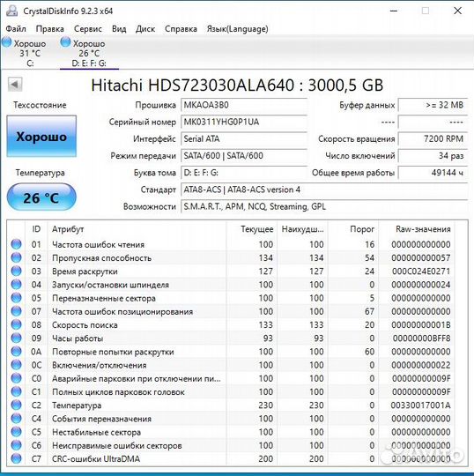Select disk D: E: F: G: tab
The width and height of the screenshot is (474, 476).
pos(88,53)
